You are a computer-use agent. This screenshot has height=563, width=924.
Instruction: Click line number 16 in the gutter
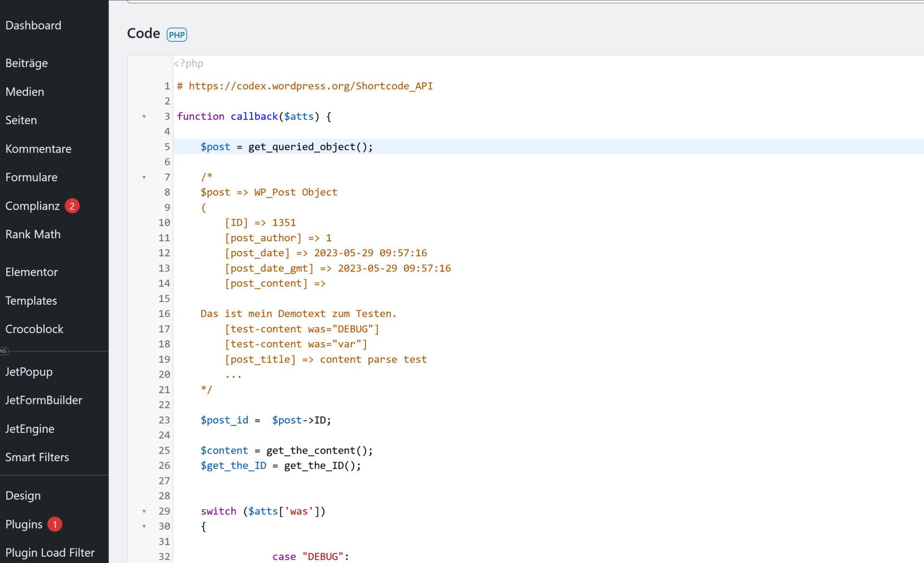pos(164,314)
